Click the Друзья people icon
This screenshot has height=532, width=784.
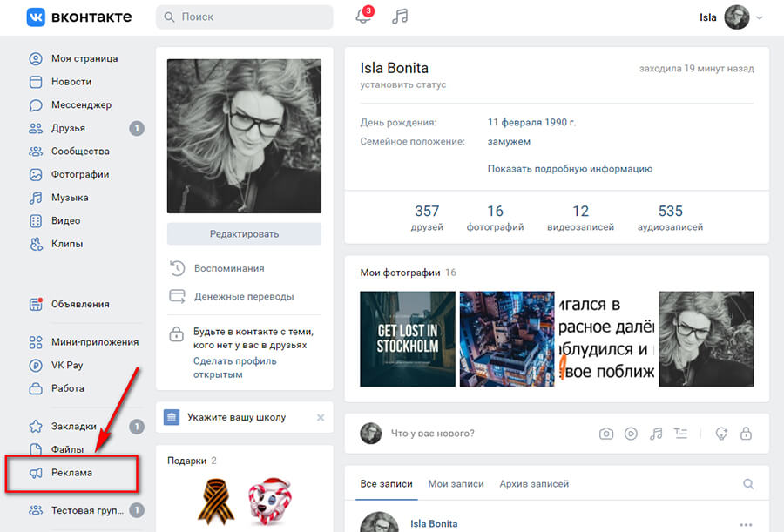[x=36, y=128]
